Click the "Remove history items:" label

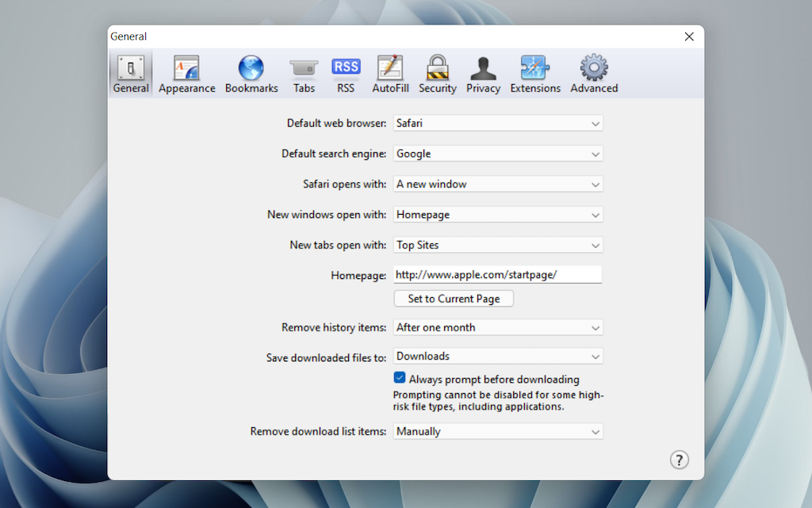[334, 327]
